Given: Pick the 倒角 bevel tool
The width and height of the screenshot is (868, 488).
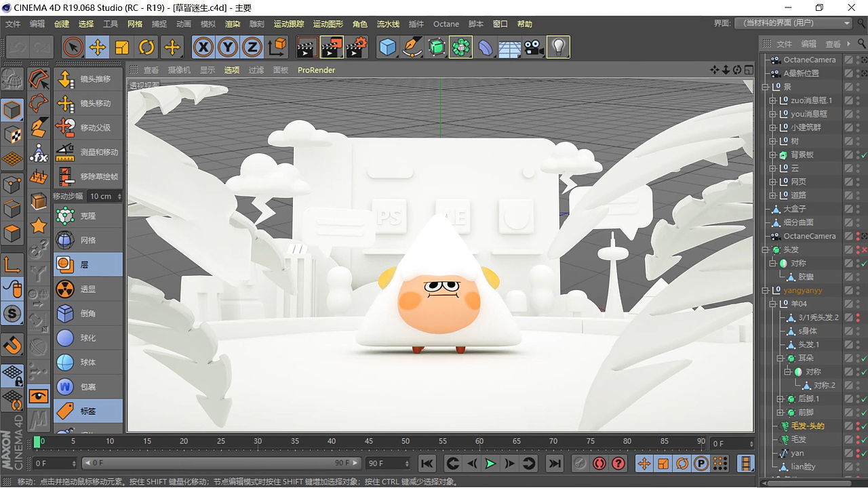Looking at the screenshot, I should (x=88, y=313).
